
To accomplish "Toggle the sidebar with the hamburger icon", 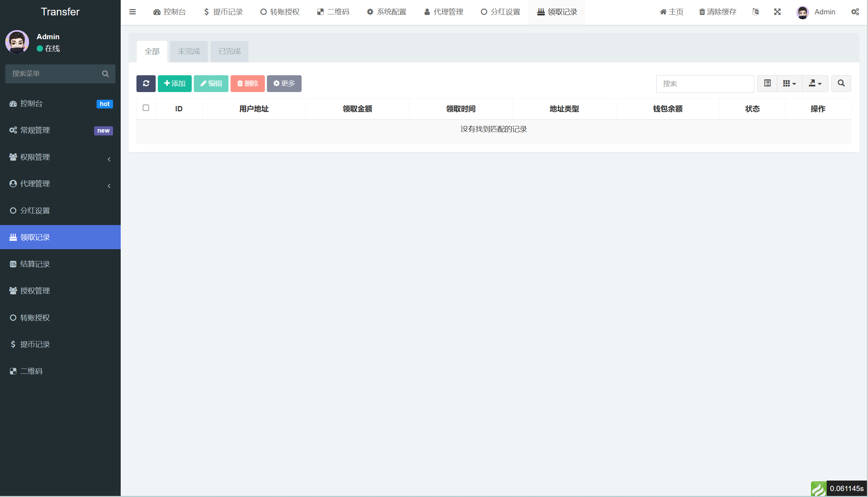I will coord(132,12).
